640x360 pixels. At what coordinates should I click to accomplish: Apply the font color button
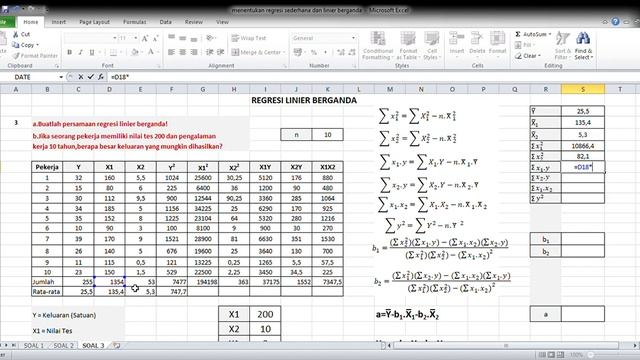point(151,52)
